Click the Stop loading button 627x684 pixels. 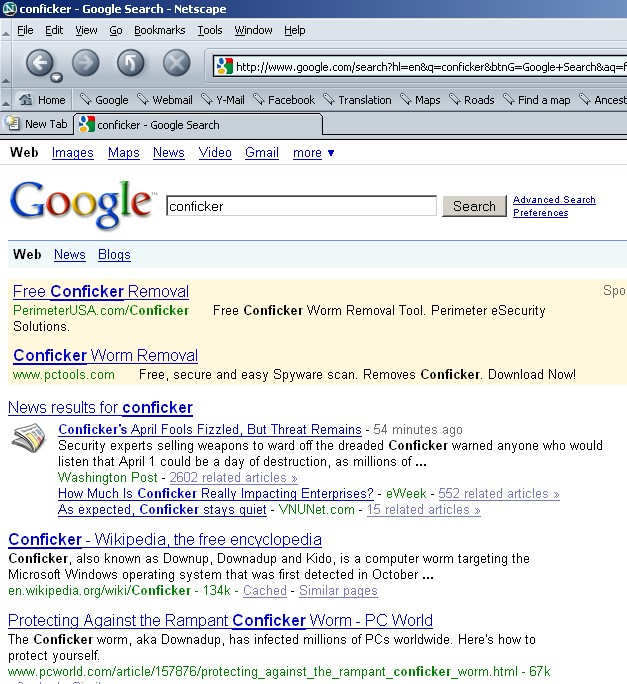tap(176, 63)
